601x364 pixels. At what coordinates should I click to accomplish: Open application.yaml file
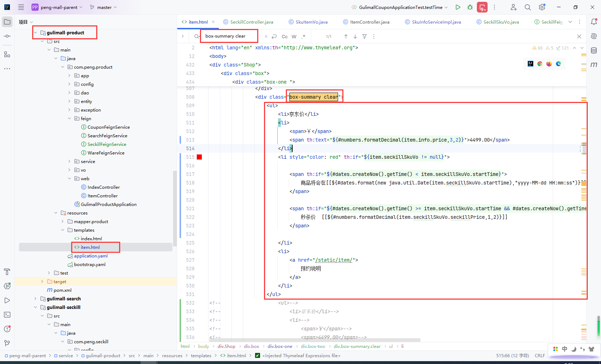coord(87,256)
